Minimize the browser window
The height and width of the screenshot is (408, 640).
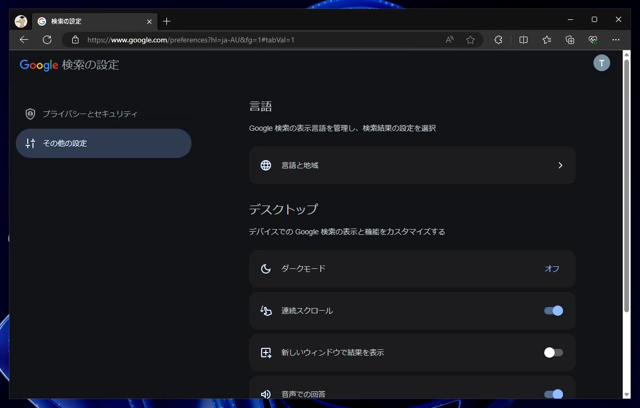(570, 20)
